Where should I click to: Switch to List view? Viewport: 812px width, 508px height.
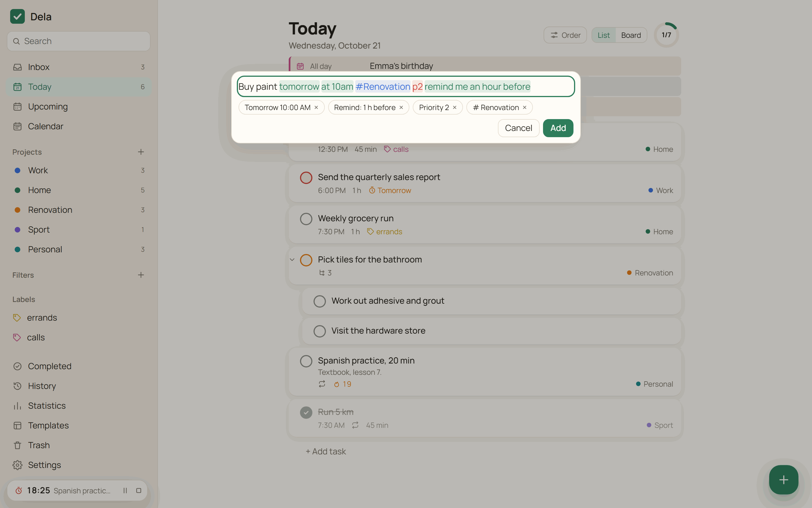603,35
